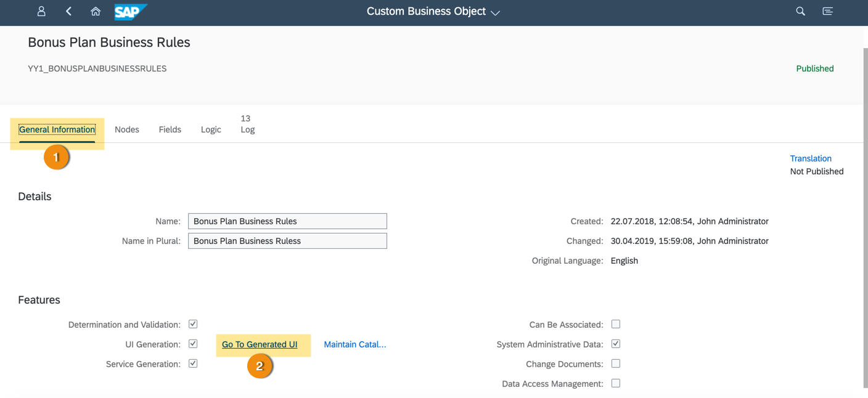Select the Not Published translation status
868x398 pixels.
817,171
